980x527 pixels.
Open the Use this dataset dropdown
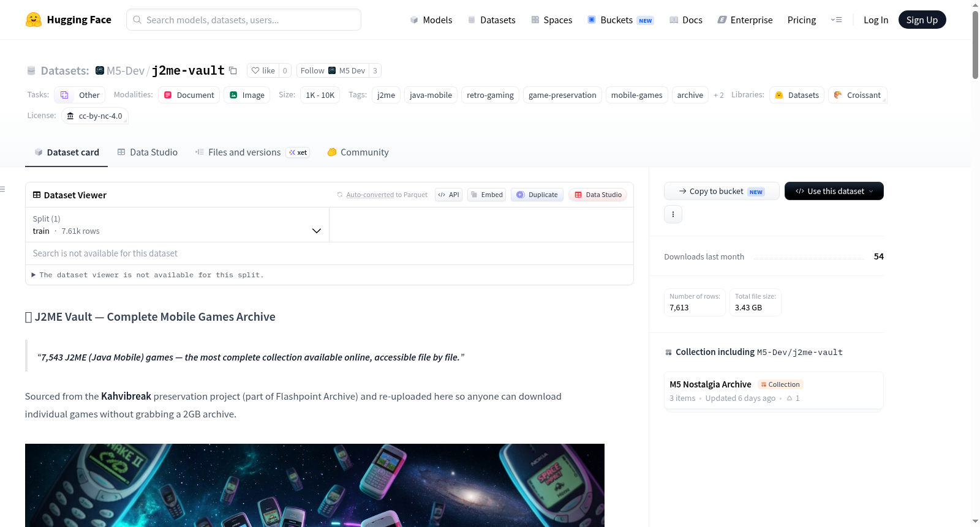[x=834, y=191]
